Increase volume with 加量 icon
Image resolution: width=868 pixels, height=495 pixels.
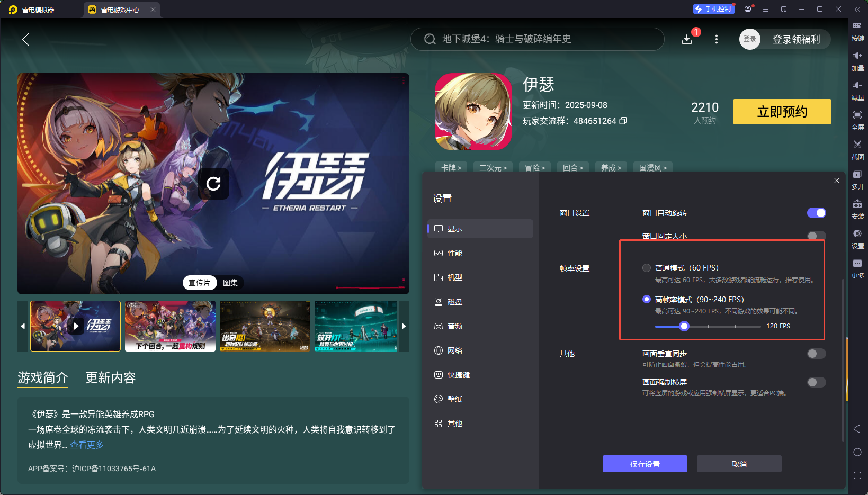click(x=857, y=61)
